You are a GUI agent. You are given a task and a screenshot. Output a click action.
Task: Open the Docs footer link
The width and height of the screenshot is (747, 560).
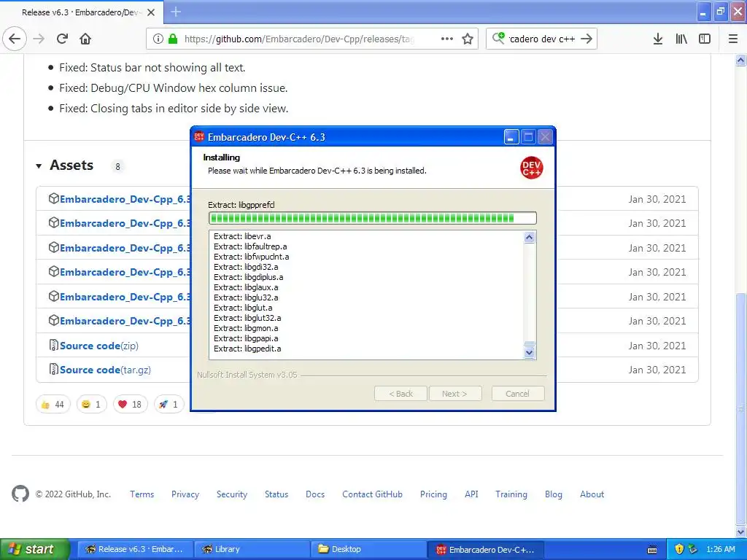pyautogui.click(x=315, y=494)
